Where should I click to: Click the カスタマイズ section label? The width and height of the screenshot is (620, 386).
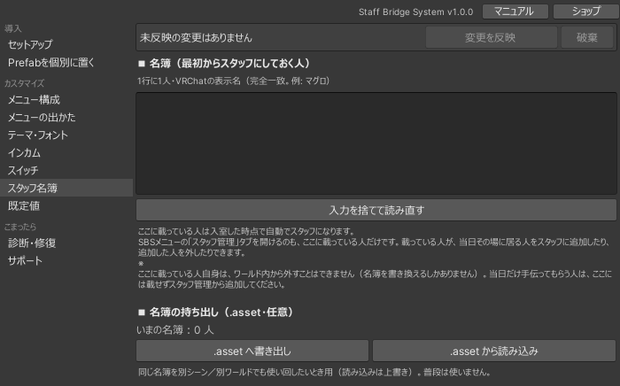24,83
